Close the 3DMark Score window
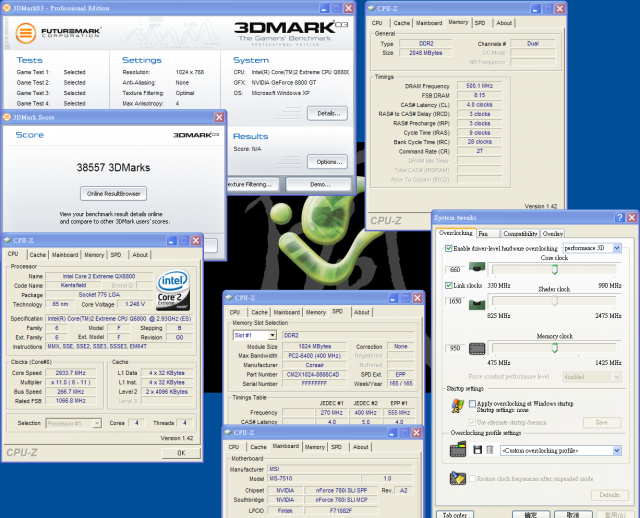640x518 pixels. (219, 118)
